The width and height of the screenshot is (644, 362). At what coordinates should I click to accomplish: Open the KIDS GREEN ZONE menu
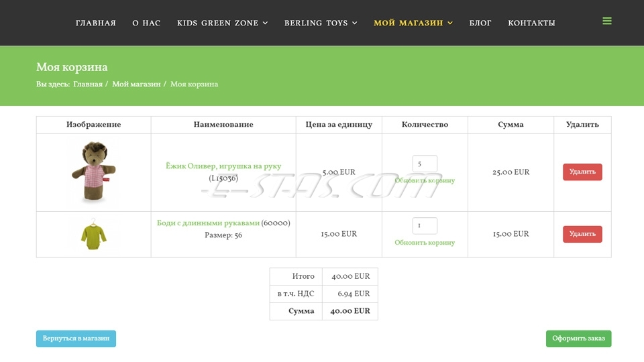pos(217,23)
